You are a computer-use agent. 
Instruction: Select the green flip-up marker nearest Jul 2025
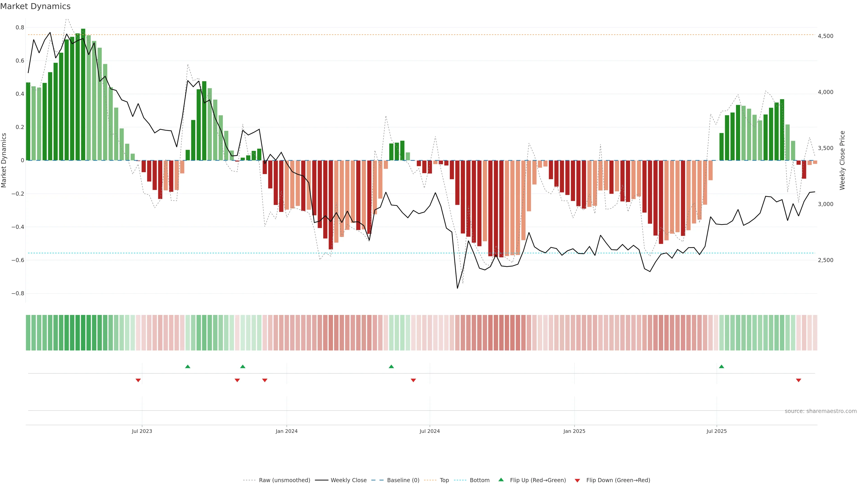722,366
